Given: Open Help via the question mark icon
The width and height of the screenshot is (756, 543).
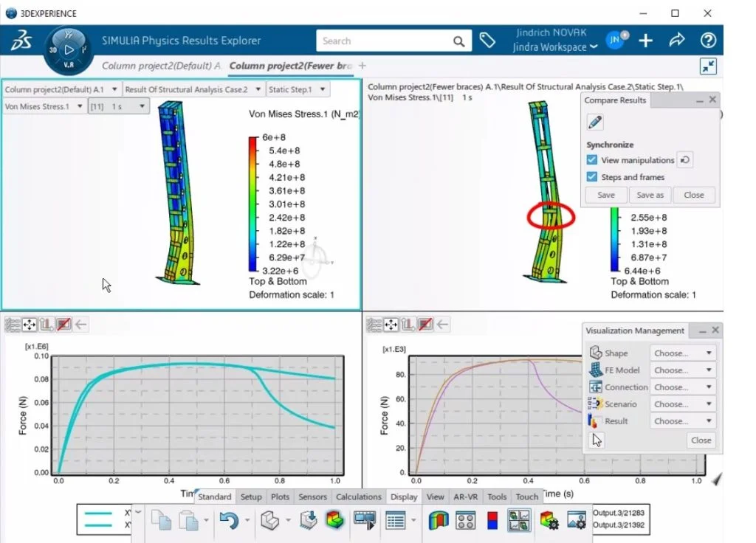Looking at the screenshot, I should point(708,41).
